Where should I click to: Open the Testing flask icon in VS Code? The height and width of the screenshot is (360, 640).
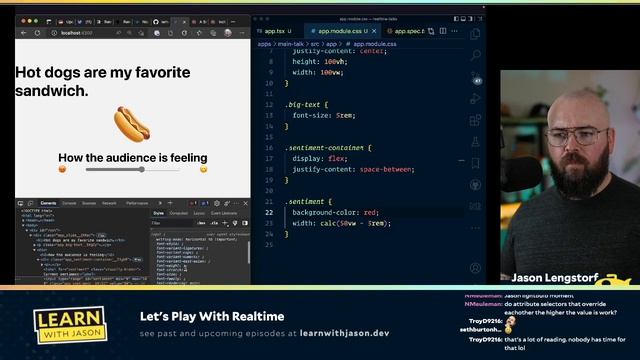(x=475, y=142)
